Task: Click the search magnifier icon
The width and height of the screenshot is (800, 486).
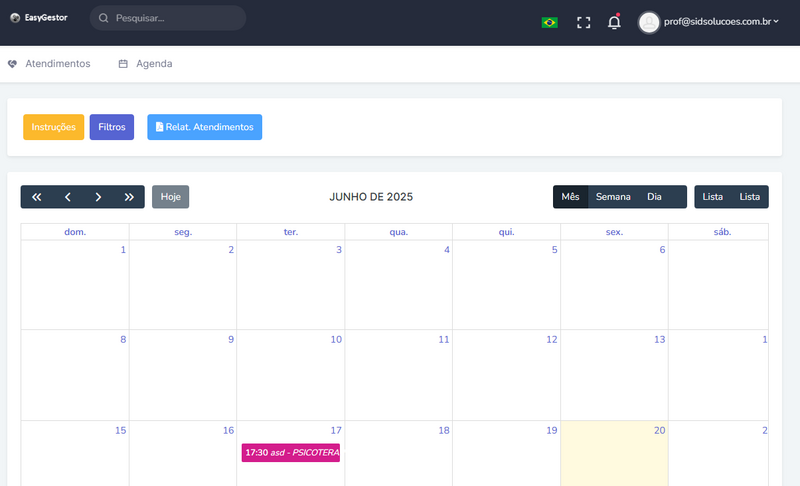Action: click(x=104, y=18)
